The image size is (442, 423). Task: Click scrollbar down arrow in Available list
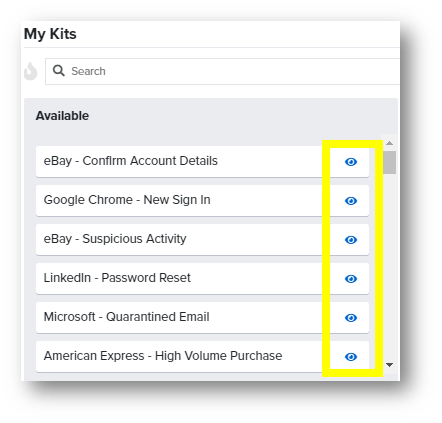pos(389,365)
